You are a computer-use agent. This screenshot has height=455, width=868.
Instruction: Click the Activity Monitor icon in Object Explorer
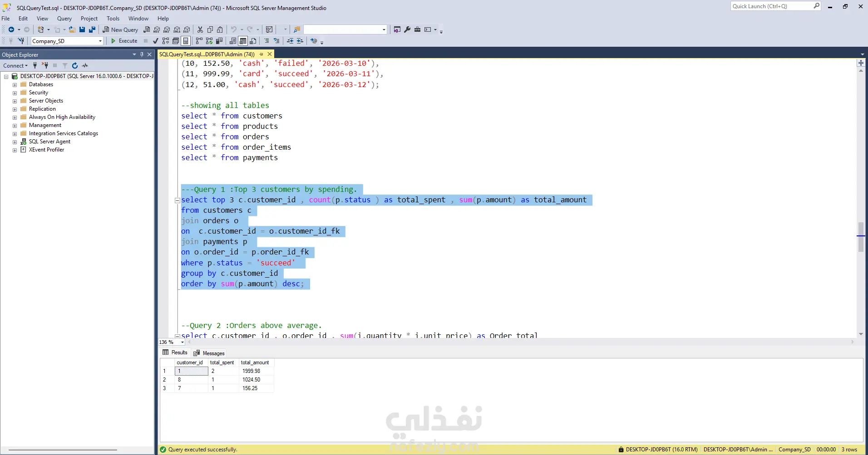click(x=85, y=65)
